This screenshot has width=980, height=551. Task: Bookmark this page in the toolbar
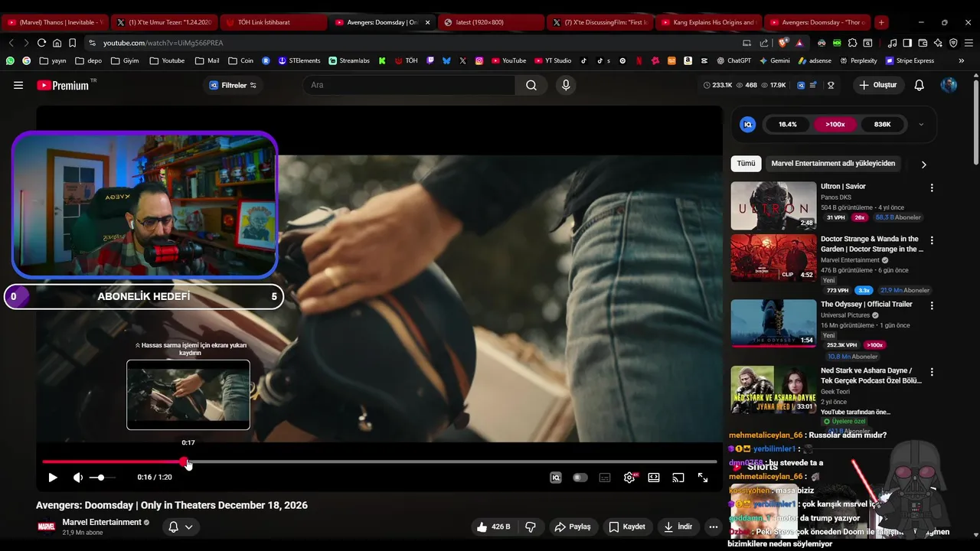click(x=72, y=43)
